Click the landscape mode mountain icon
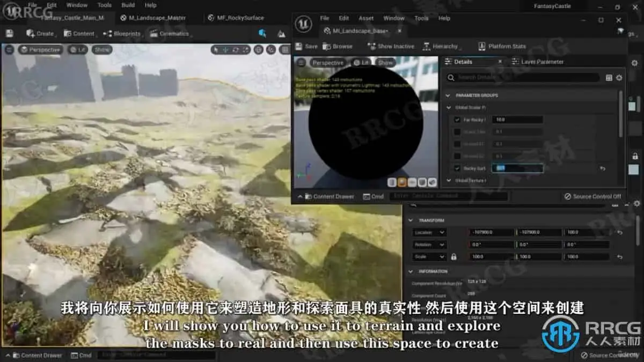 281,34
